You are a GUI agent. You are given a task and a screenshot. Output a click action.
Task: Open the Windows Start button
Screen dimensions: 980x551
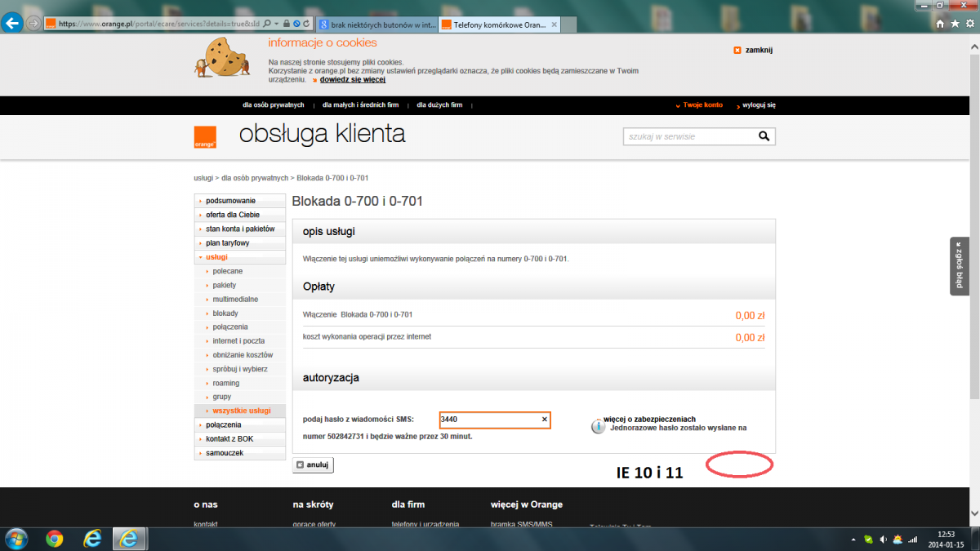16,538
